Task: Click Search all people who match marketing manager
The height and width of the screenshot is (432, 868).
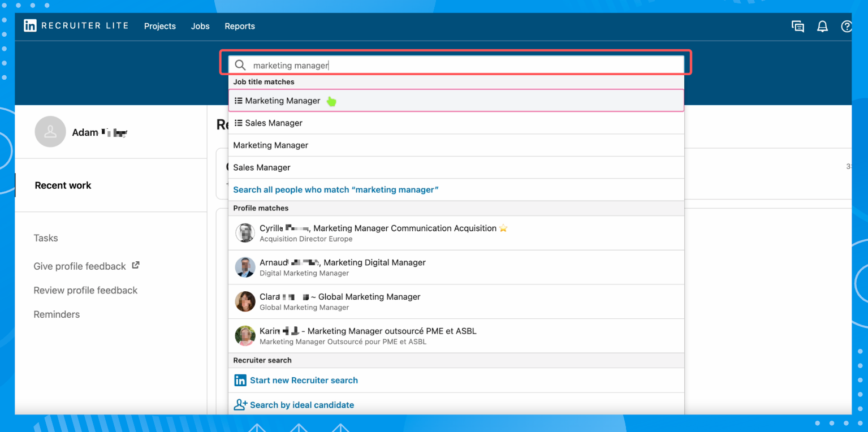Action: 336,189
